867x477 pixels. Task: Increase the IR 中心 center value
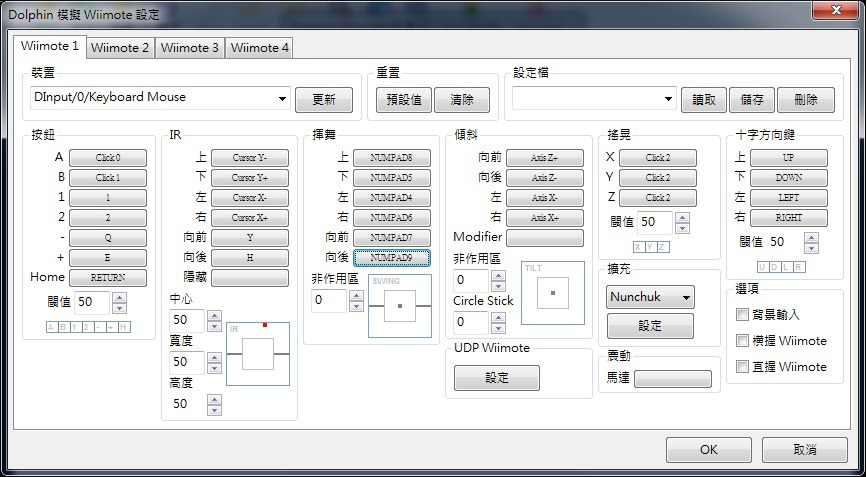coord(215,316)
